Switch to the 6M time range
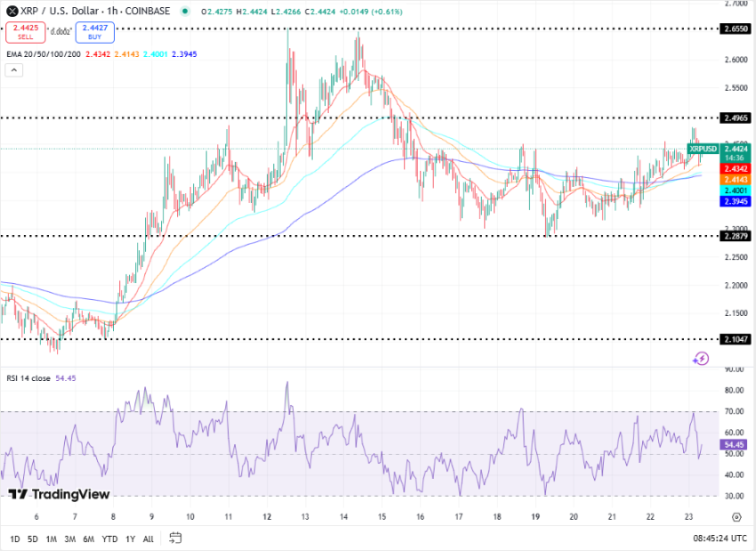 pos(88,539)
